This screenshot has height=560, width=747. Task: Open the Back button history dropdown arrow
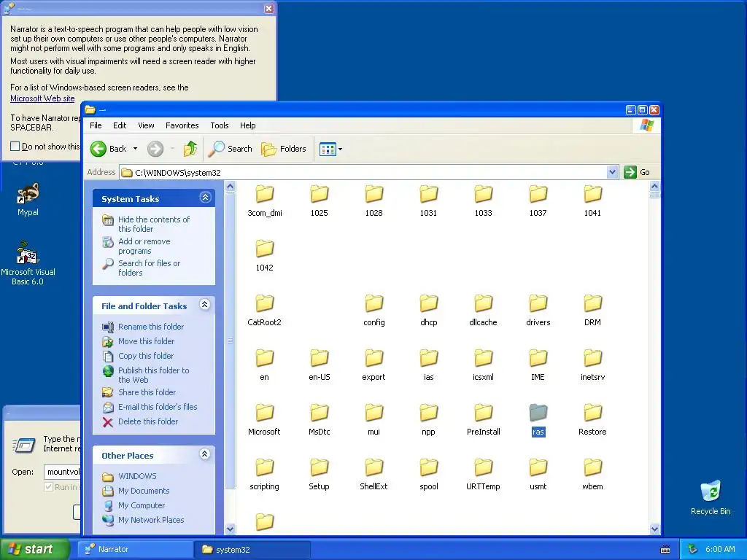click(135, 149)
